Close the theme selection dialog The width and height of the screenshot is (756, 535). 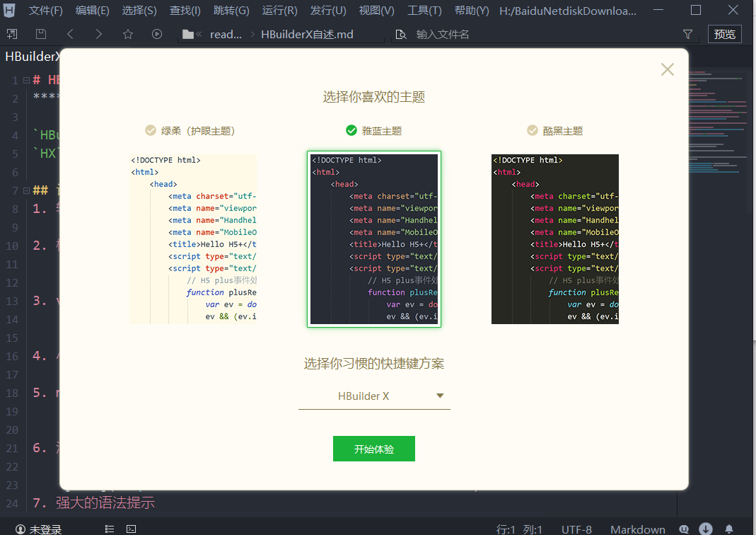(668, 69)
